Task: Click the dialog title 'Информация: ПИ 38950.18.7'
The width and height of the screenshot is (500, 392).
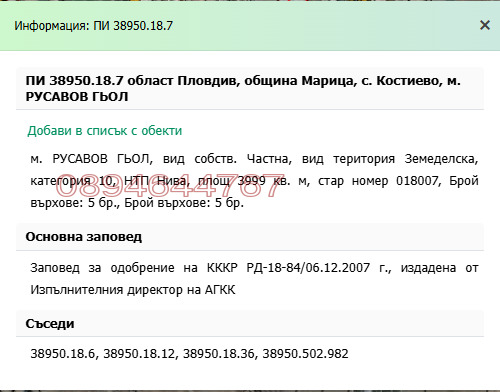Action: click(x=93, y=26)
